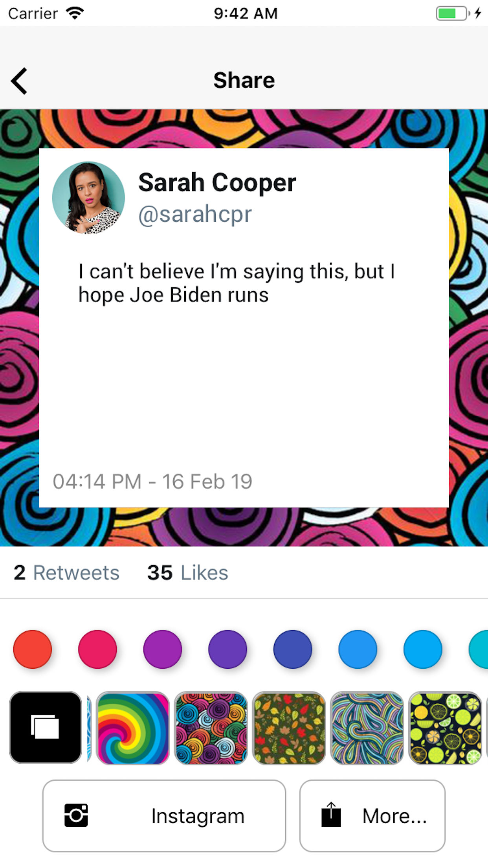The image size is (488, 868).
Task: Open the More... sharing options
Action: tap(372, 816)
